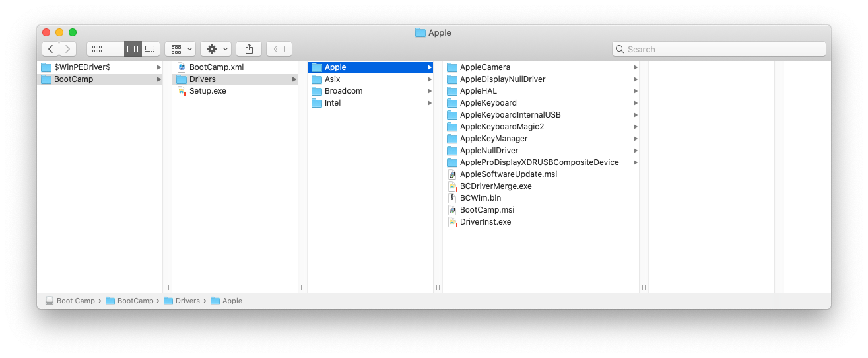
Task: Go back with the left chevron button
Action: coord(51,49)
